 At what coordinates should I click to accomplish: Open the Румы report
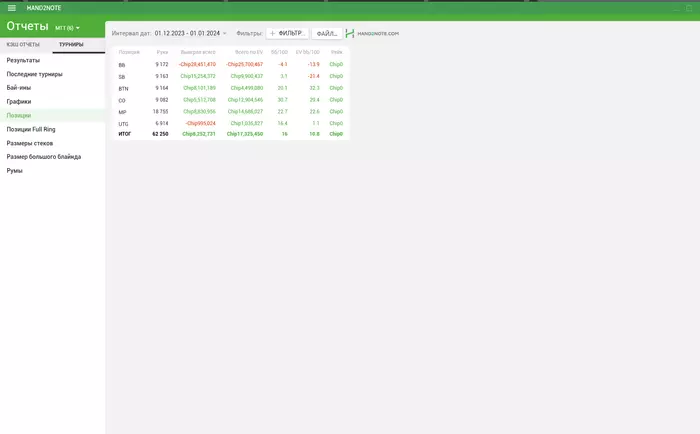point(14,171)
